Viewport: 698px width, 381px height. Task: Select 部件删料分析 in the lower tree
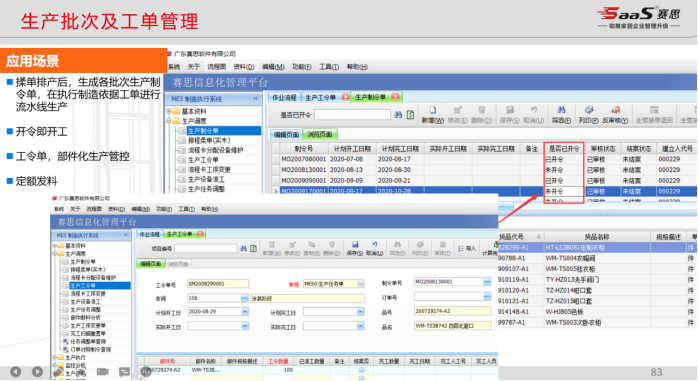click(85, 317)
